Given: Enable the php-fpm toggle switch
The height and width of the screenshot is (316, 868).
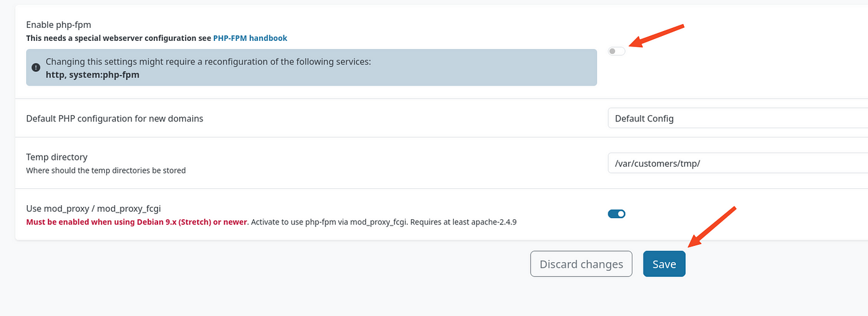Looking at the screenshot, I should (617, 51).
